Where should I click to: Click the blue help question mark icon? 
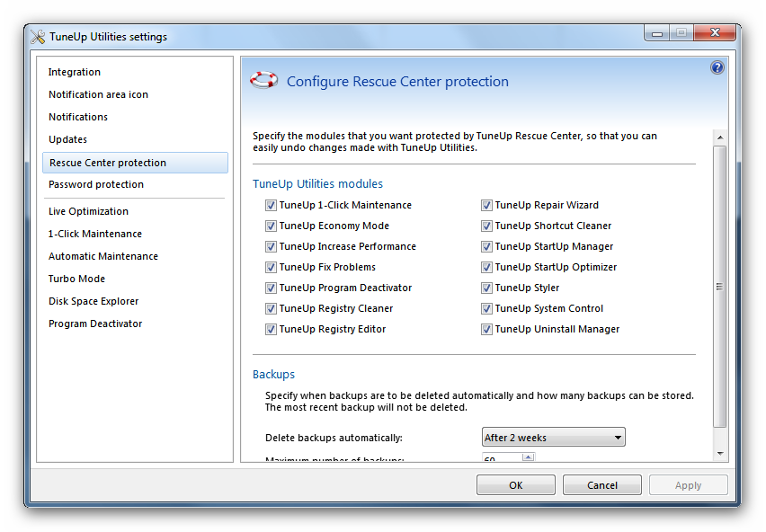click(x=717, y=67)
